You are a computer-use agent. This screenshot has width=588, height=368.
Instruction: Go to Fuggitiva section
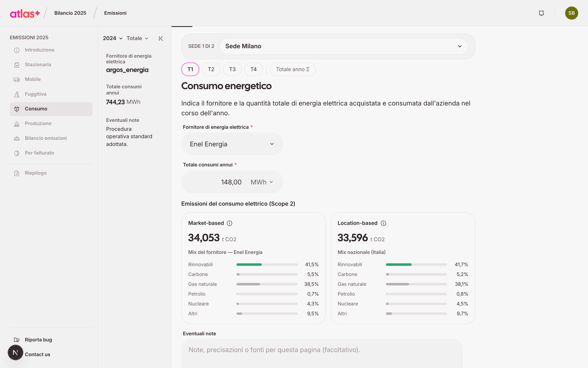click(51, 94)
